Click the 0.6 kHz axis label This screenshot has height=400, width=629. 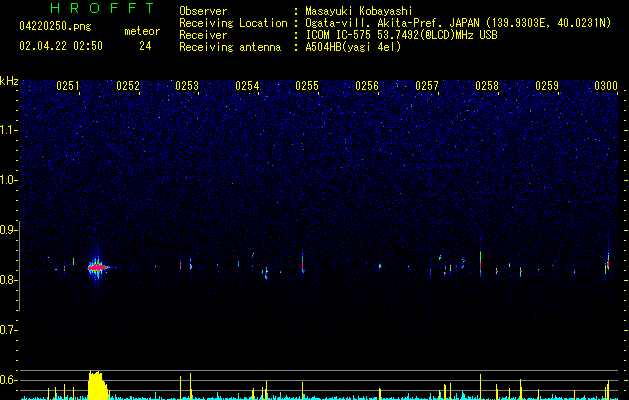tap(8, 380)
